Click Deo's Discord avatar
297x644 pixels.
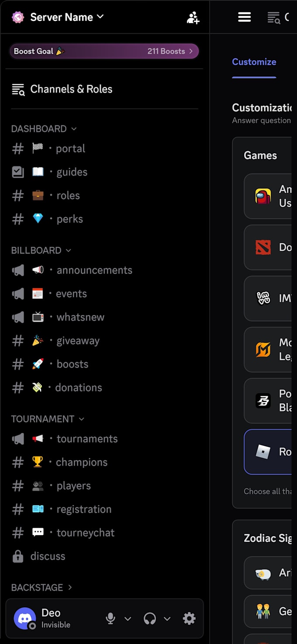click(x=25, y=618)
